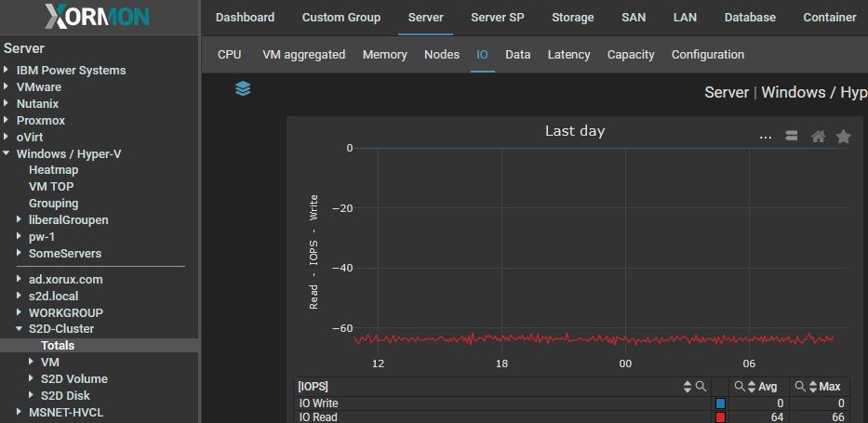Screen dimensions: 868x423
Task: Open the Heatmap link in sidebar
Action: point(53,170)
